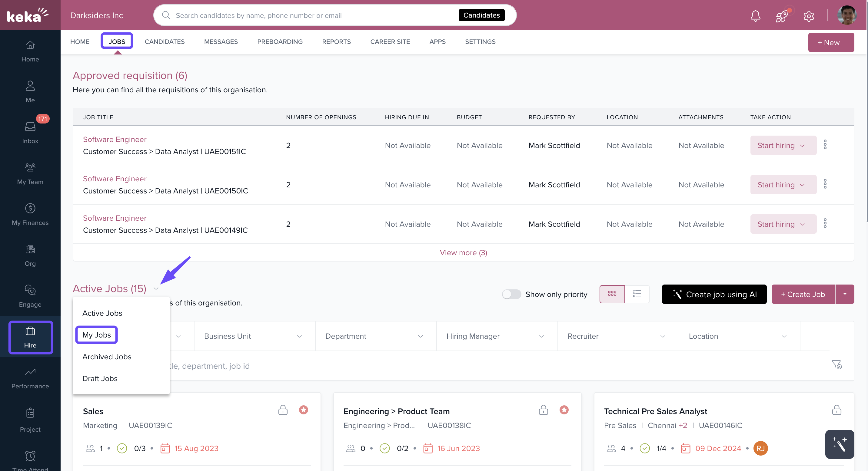Image resolution: width=868 pixels, height=471 pixels.
Task: Toggle Show only priority switch
Action: [x=511, y=294]
